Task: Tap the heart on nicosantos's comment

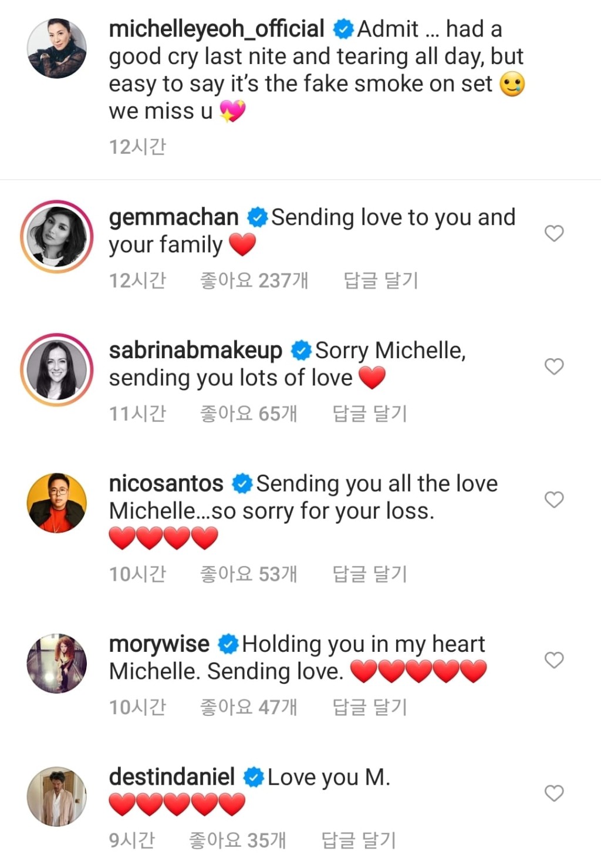Action: 554,500
